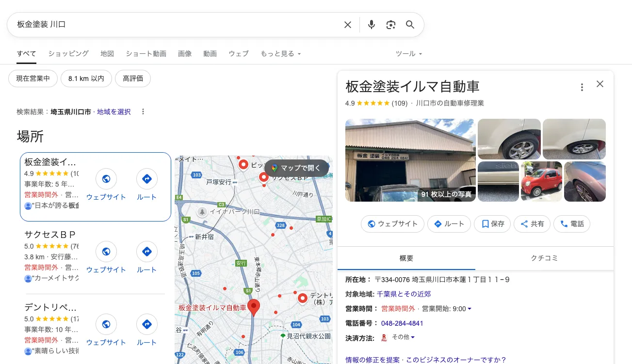Click the route icon for サクセスＢＰ
This screenshot has height=364, width=632.
(x=146, y=252)
